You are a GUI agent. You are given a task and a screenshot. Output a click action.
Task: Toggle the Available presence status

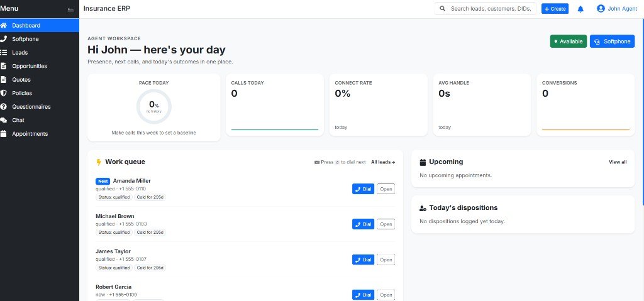pyautogui.click(x=569, y=41)
